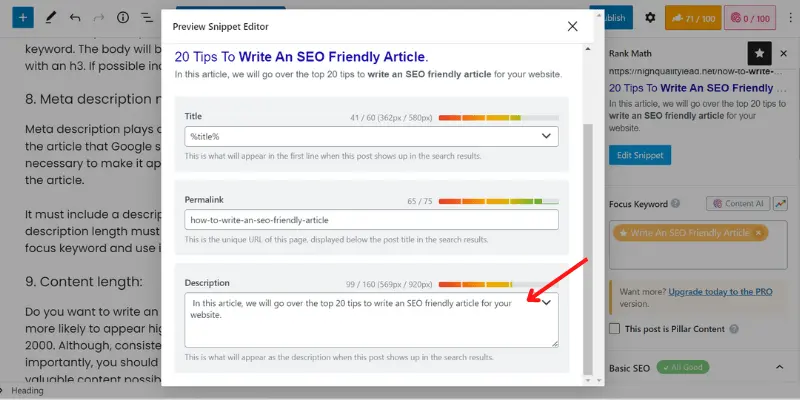
Task: Click the Rank Math panel heading
Action: (630, 54)
